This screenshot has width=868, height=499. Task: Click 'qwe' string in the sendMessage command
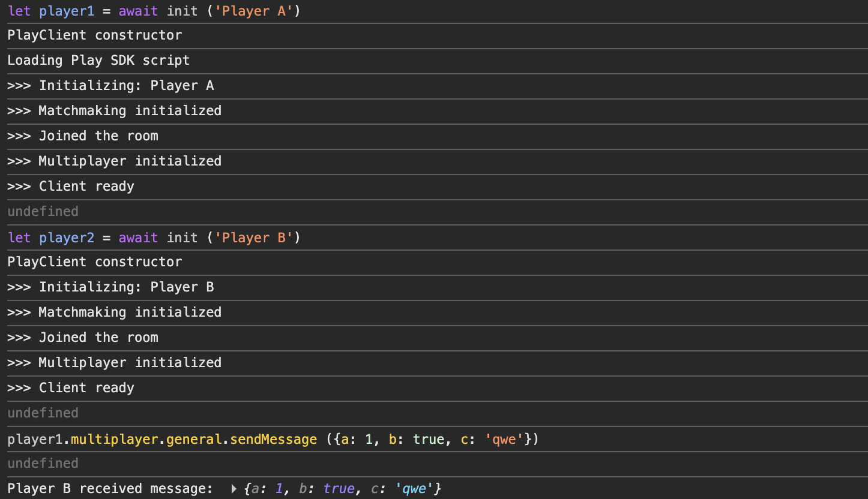504,440
